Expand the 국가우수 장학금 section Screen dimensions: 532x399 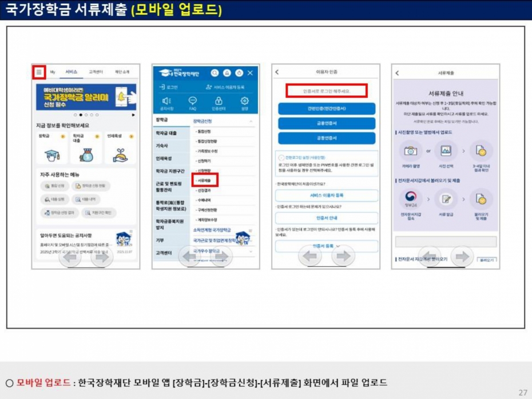(251, 250)
